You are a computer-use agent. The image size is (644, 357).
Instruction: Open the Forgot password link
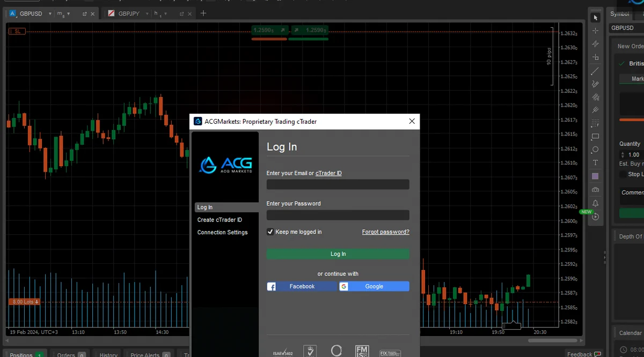386,232
